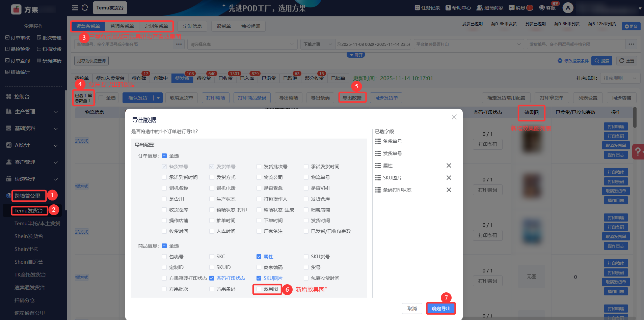The image size is (644, 320).
Task: Open customer service headset icon
Action: [x=542, y=8]
